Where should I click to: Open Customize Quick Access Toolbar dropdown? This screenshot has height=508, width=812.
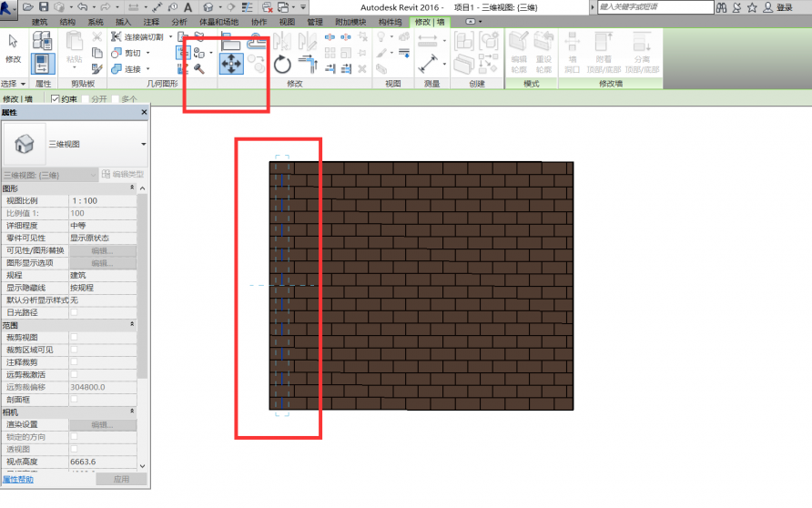point(303,7)
